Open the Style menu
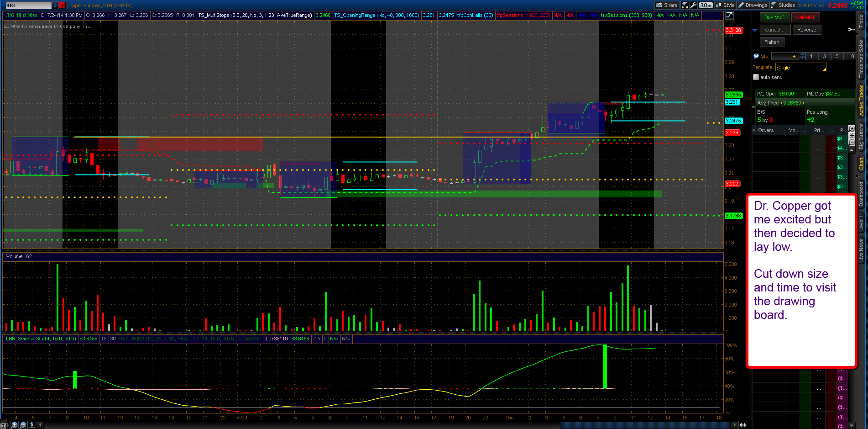Screen dimensions: 868x429 (725, 5)
